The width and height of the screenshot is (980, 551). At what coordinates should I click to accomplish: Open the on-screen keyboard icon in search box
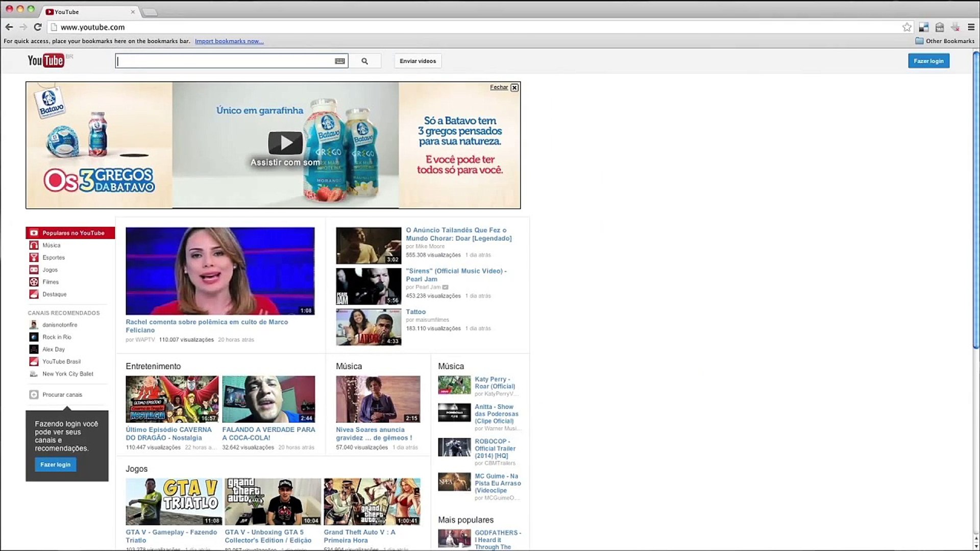(339, 61)
